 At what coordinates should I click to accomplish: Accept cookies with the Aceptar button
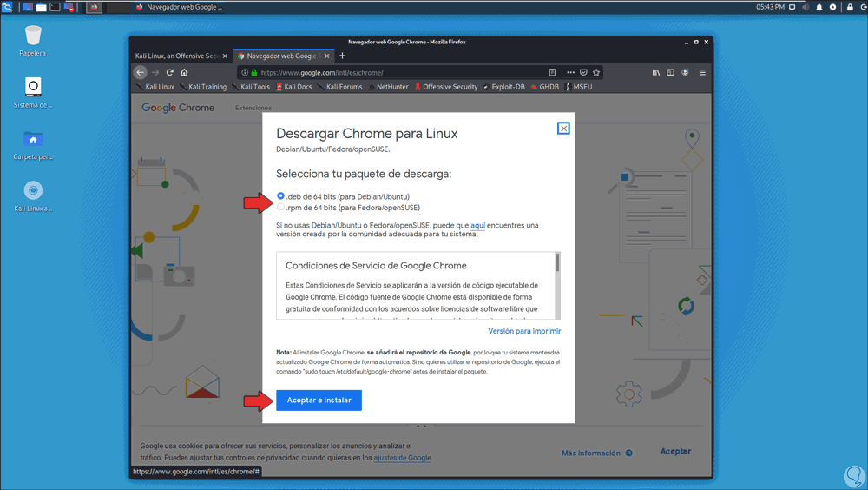pos(675,451)
